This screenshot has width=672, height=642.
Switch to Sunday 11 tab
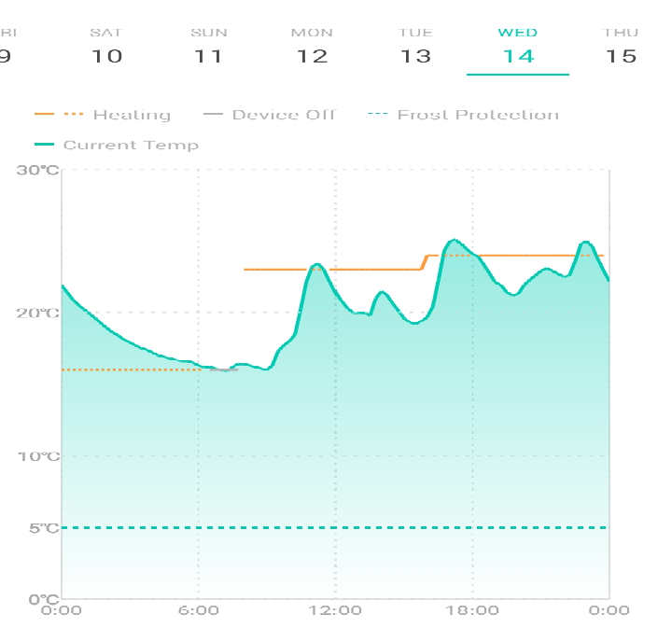209,48
